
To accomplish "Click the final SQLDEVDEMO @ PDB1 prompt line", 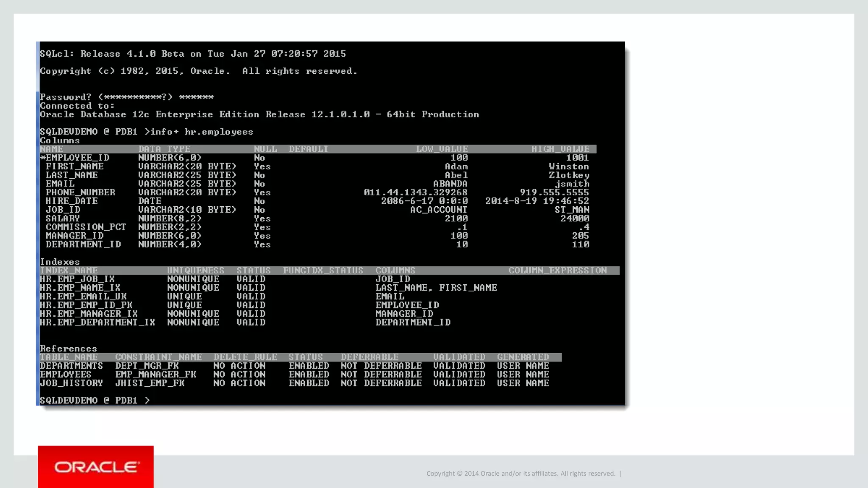I will click(x=95, y=400).
